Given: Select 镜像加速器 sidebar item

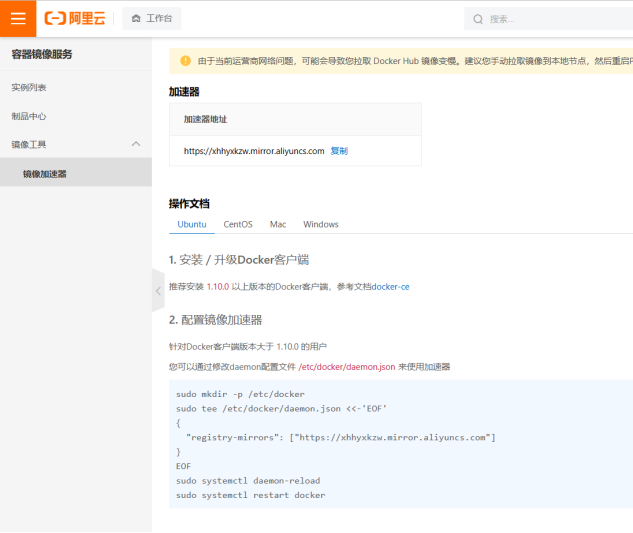Looking at the screenshot, I should 76,172.
